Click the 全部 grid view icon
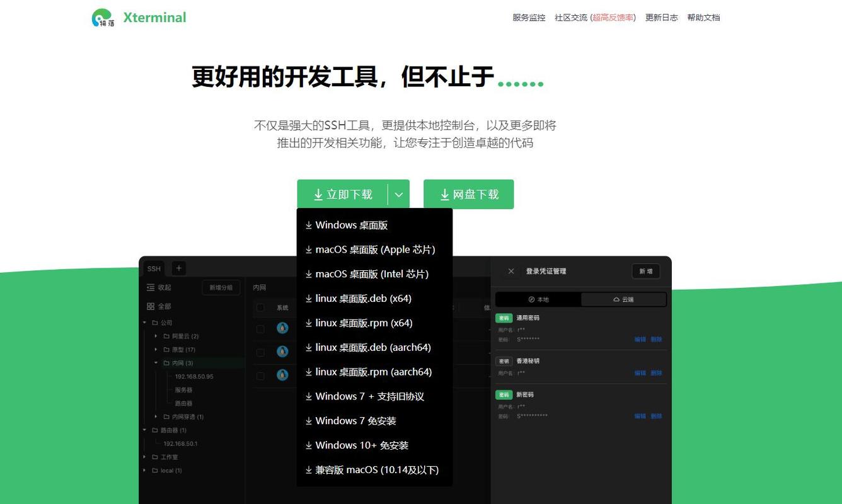 coord(151,306)
